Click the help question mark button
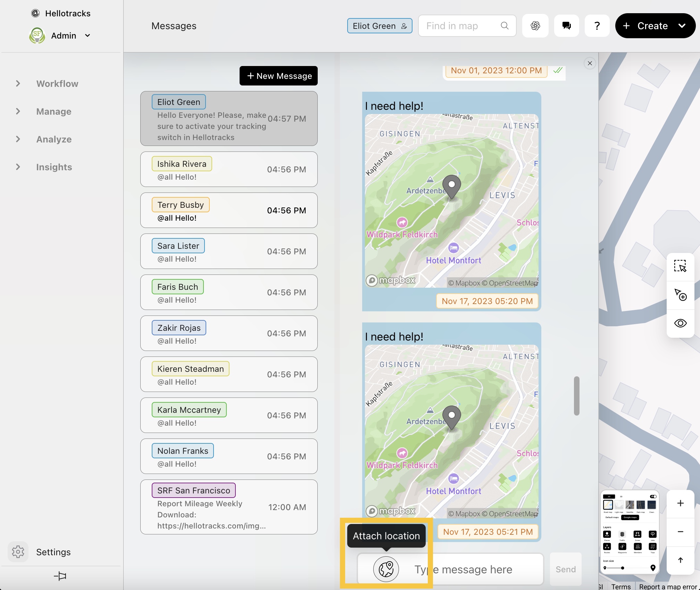The width and height of the screenshot is (700, 590). [597, 26]
